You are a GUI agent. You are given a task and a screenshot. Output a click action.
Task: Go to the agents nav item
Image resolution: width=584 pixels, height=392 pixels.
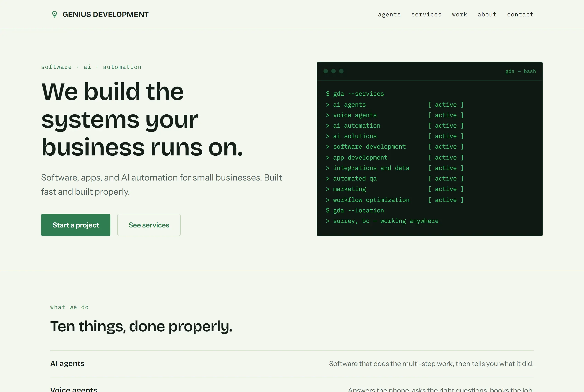(389, 15)
